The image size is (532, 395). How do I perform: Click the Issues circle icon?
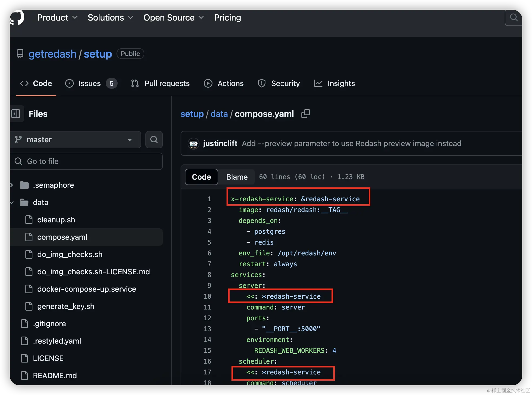(x=69, y=83)
